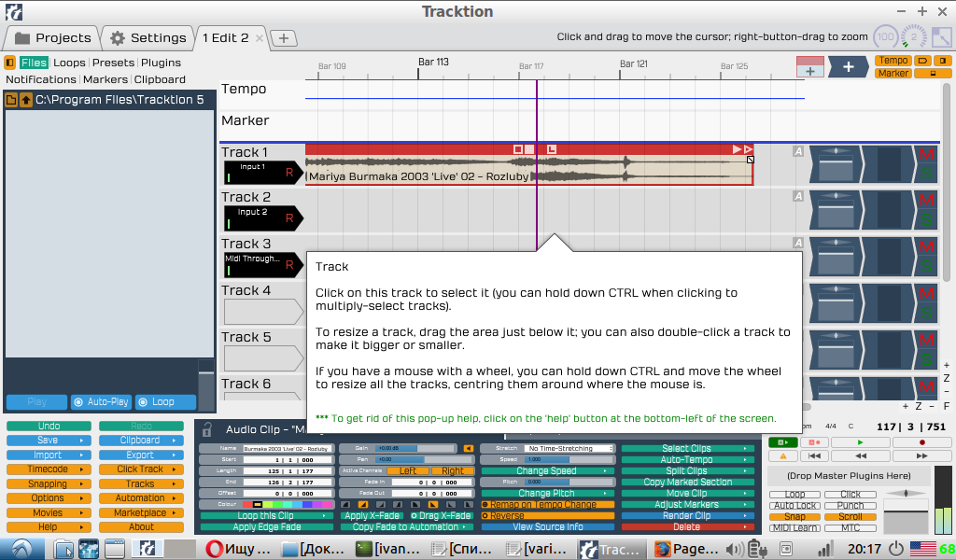Solo Track 1 with the S button
This screenshot has width=956, height=560.
pos(926,175)
